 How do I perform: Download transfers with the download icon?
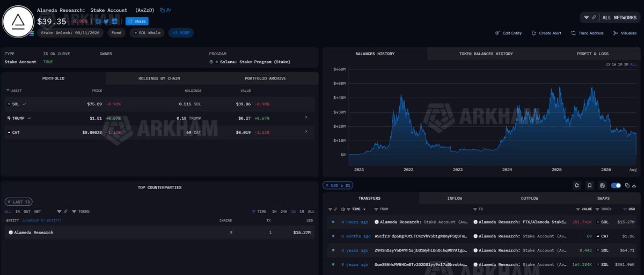point(635,185)
